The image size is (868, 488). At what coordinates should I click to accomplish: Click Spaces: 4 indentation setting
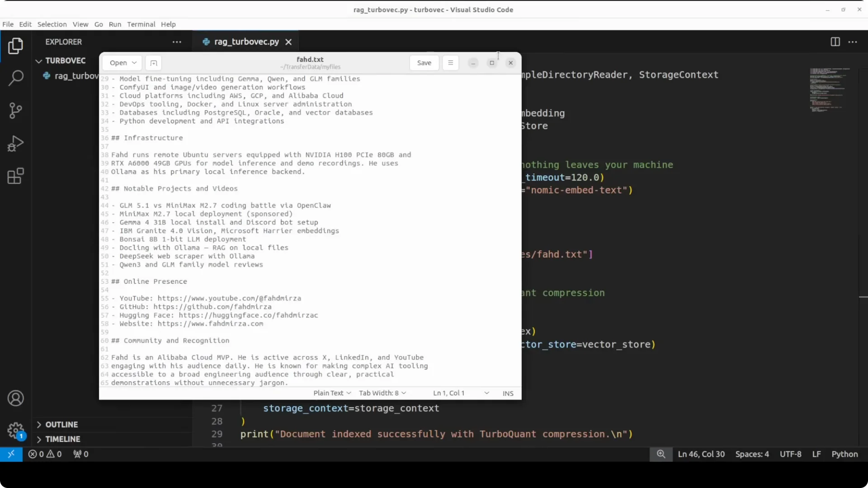(x=752, y=454)
